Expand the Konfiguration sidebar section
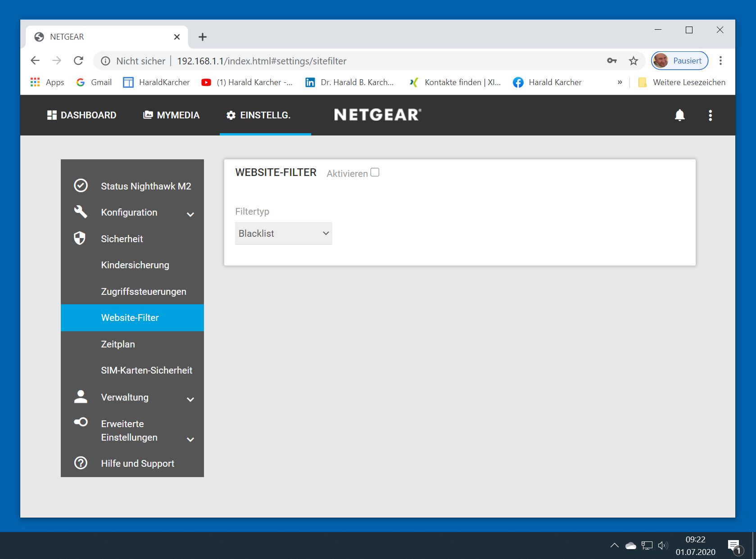This screenshot has width=756, height=559. coord(190,214)
